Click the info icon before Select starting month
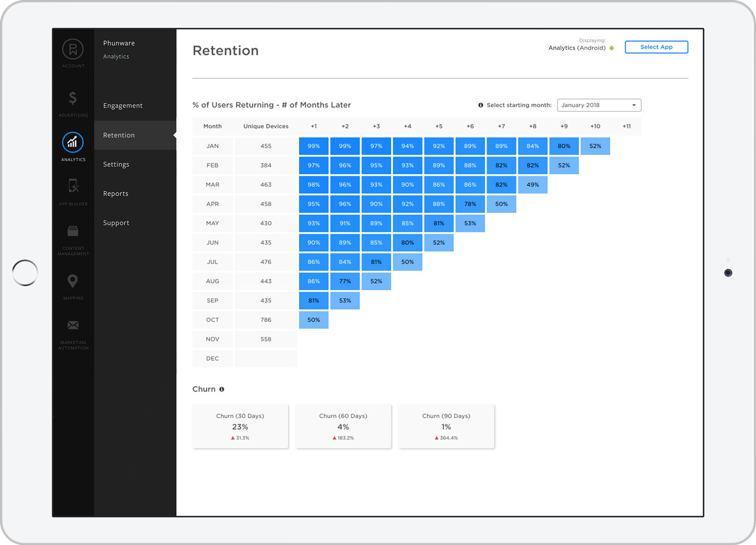756x545 pixels. coord(480,105)
